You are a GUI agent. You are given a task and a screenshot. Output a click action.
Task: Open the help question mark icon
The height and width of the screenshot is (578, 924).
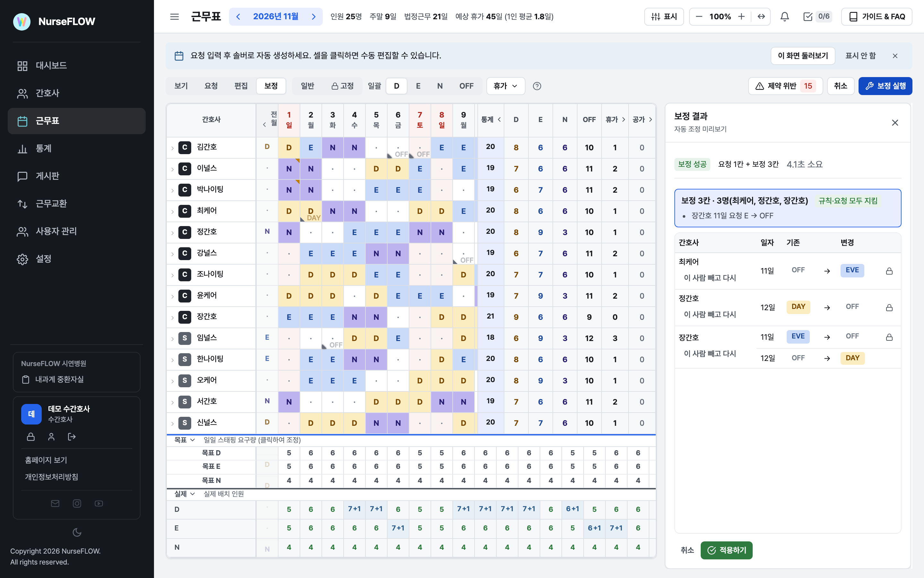pos(537,86)
